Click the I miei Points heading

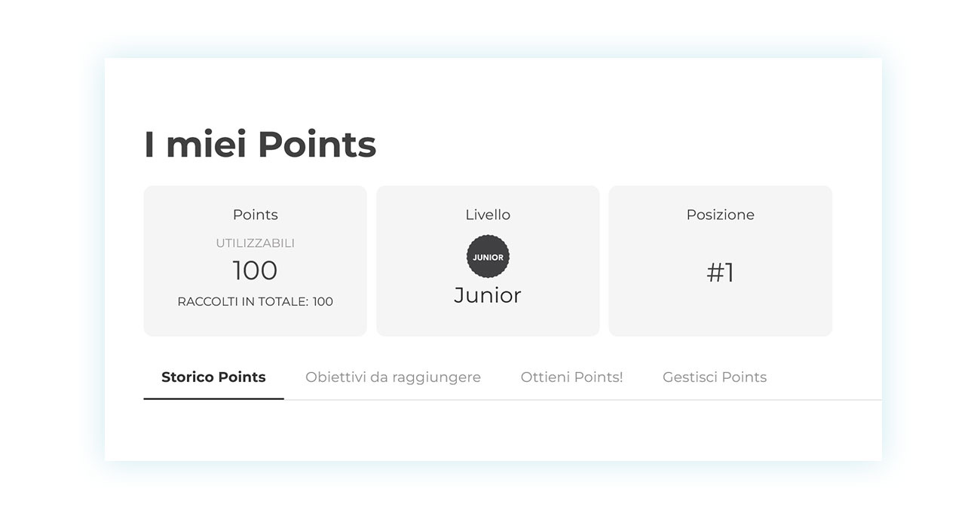coord(259,144)
